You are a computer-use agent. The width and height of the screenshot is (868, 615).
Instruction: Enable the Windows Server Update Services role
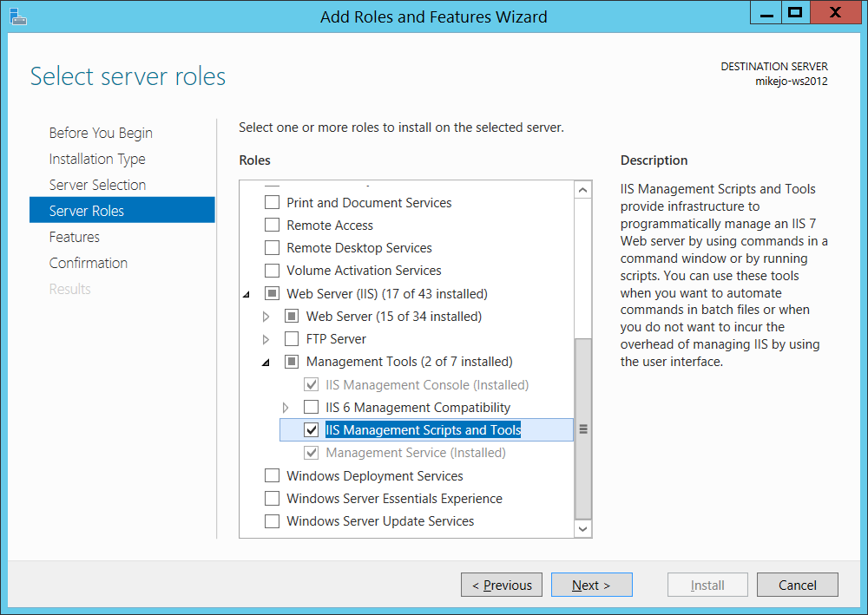pyautogui.click(x=273, y=521)
